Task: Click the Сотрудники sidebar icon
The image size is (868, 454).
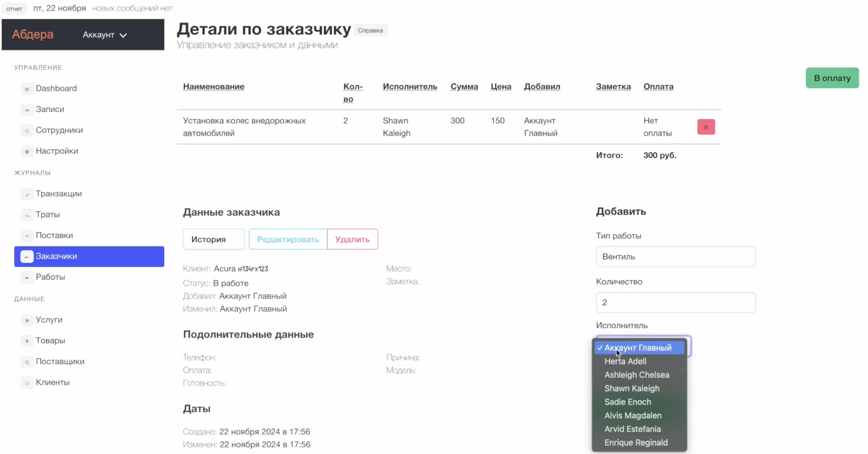Action: tap(27, 131)
